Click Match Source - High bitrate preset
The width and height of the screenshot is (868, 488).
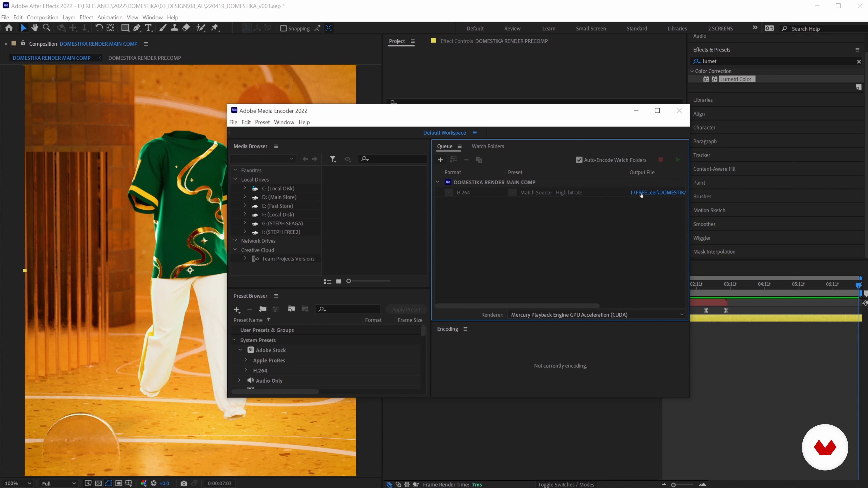coord(551,193)
